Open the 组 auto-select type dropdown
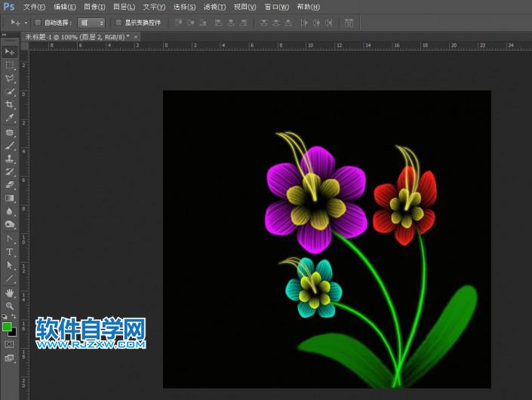The image size is (532, 400). click(91, 23)
